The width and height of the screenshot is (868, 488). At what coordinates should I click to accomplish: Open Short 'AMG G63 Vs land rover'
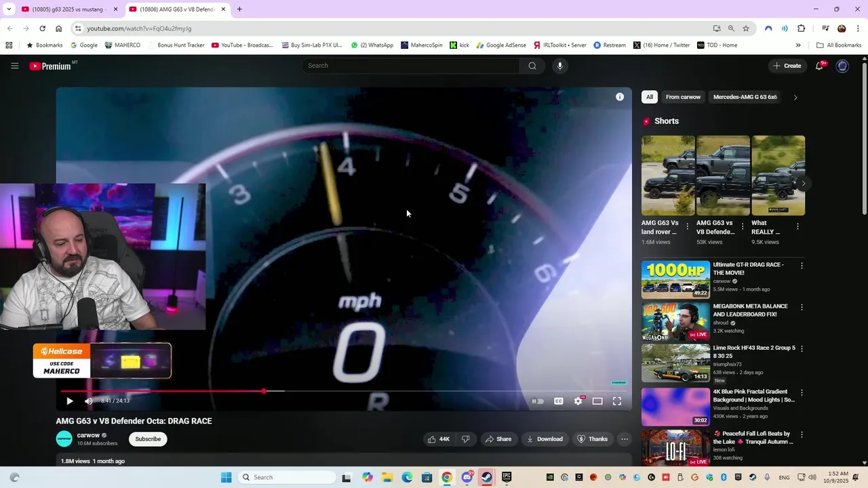(668, 176)
